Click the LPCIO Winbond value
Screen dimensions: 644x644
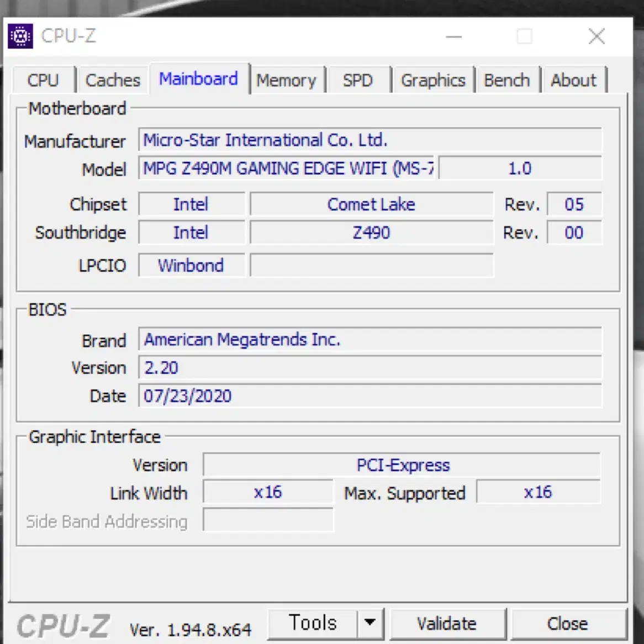192,265
